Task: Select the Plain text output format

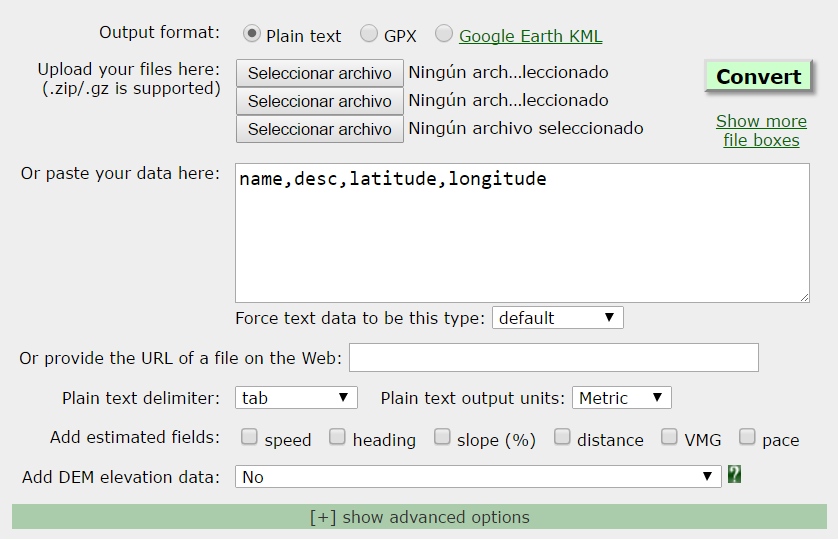Action: (x=251, y=34)
